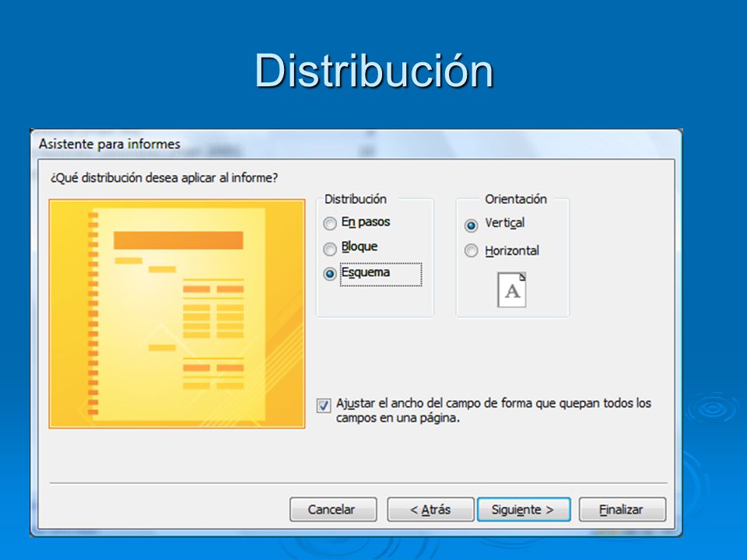Click the Cancelar button
This screenshot has width=747, height=560.
tap(333, 509)
